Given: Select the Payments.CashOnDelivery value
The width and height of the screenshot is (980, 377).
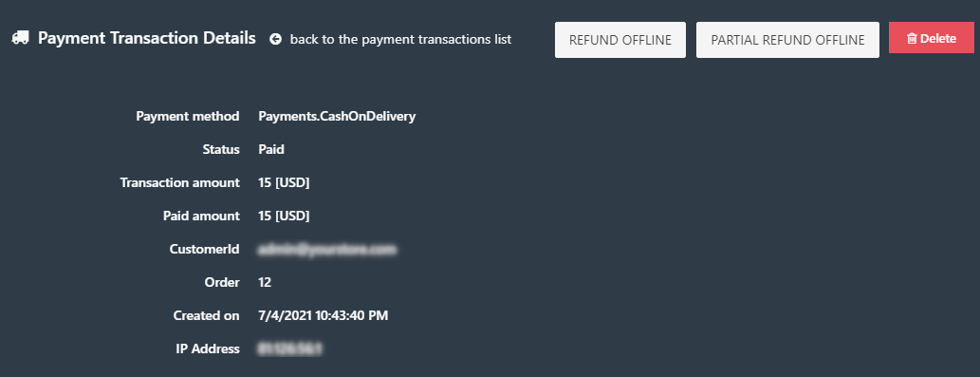Looking at the screenshot, I should coord(337,116).
